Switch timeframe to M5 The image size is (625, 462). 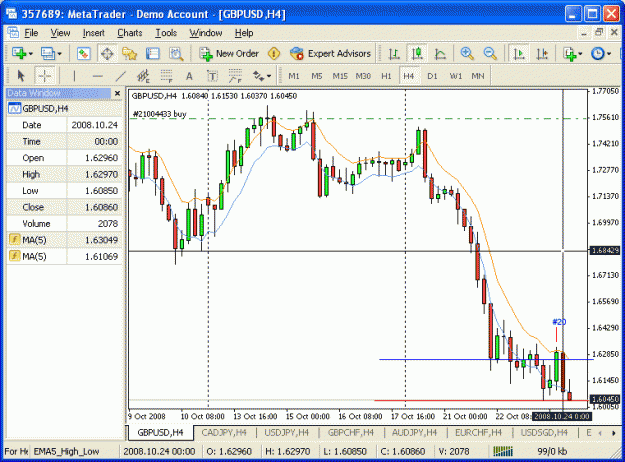point(317,76)
